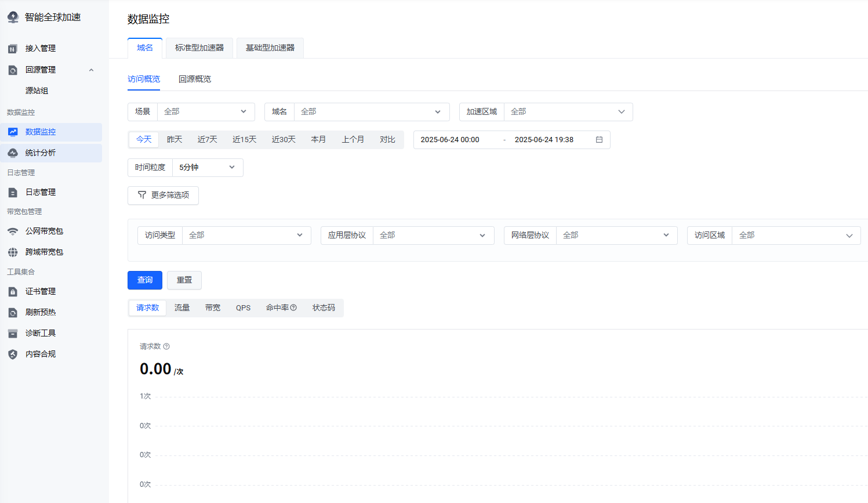Click the 公网带宽包 bandwidth icon
This screenshot has height=503, width=868.
point(13,230)
